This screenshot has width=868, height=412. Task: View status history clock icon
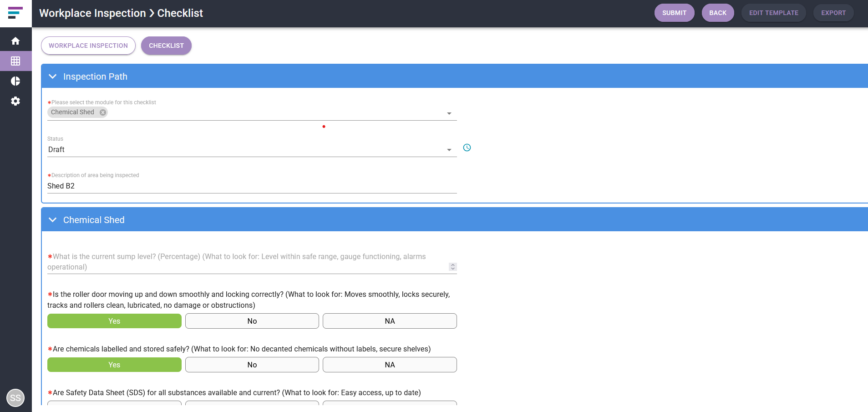(x=467, y=148)
